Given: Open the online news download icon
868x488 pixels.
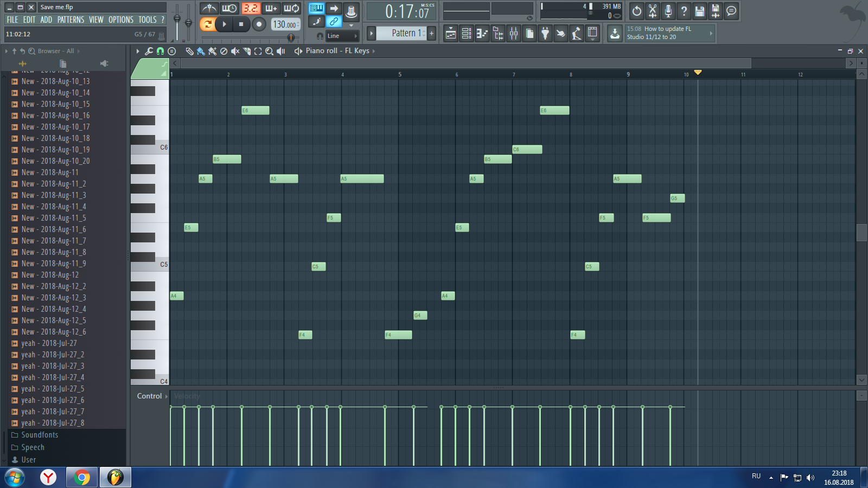Looking at the screenshot, I should [x=615, y=34].
